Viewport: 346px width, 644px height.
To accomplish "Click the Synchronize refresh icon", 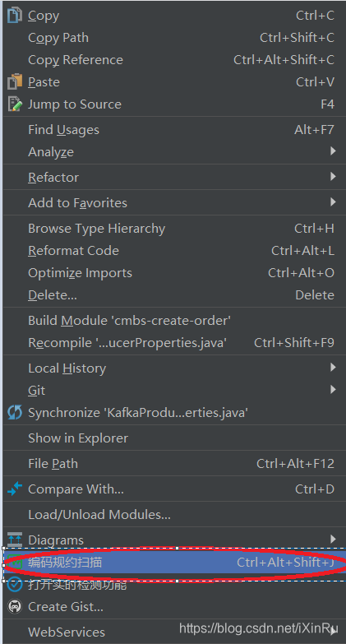I will pos(15,412).
